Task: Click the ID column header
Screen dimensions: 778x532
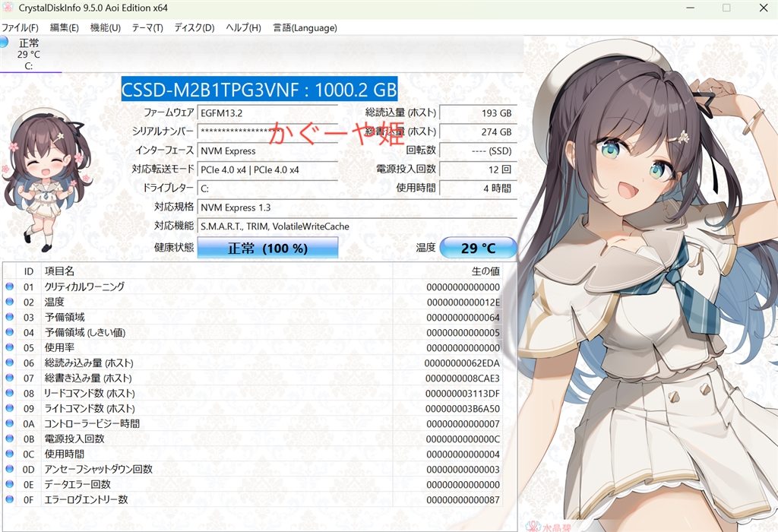Action: pyautogui.click(x=28, y=271)
